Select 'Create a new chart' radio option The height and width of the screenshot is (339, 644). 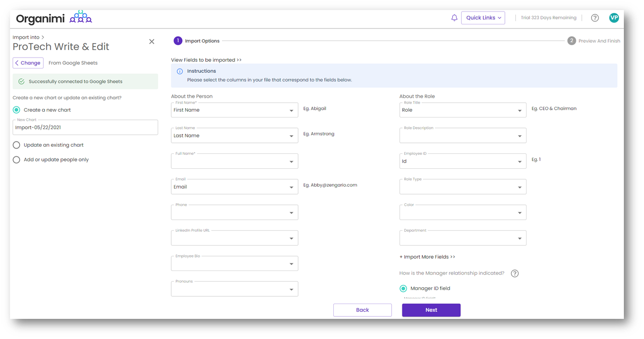pyautogui.click(x=17, y=110)
